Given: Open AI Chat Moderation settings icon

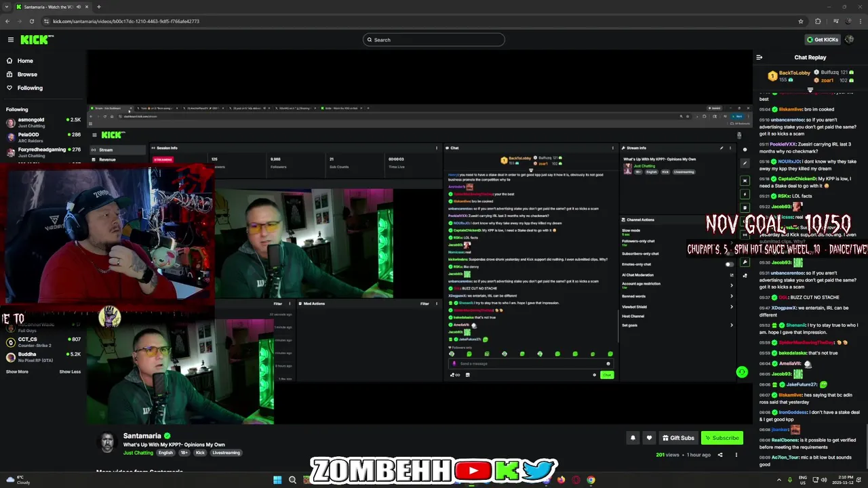Looking at the screenshot, I should (731, 274).
